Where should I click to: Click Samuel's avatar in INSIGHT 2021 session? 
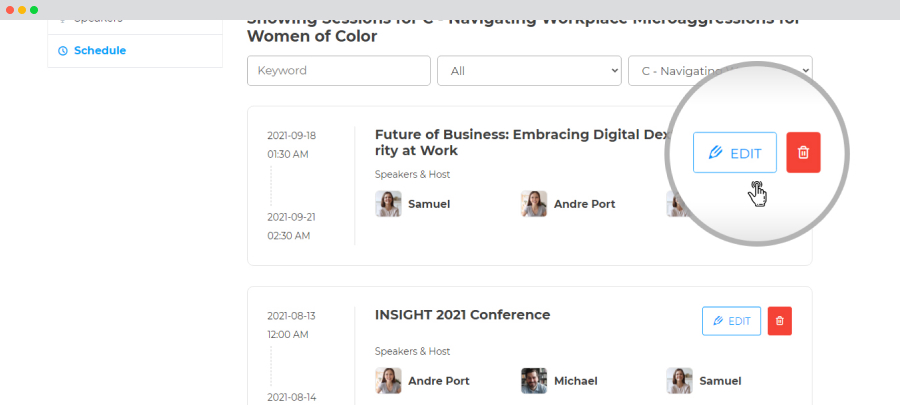tap(680, 381)
